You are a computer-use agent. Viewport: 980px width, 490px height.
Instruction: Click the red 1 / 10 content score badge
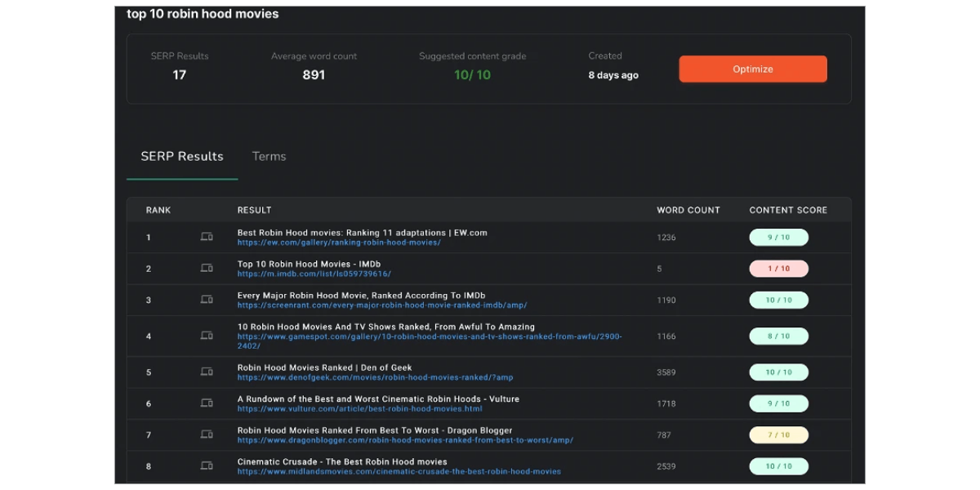click(x=778, y=269)
